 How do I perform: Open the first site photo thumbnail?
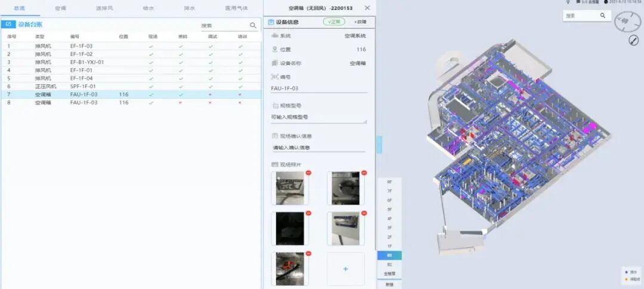(290, 188)
